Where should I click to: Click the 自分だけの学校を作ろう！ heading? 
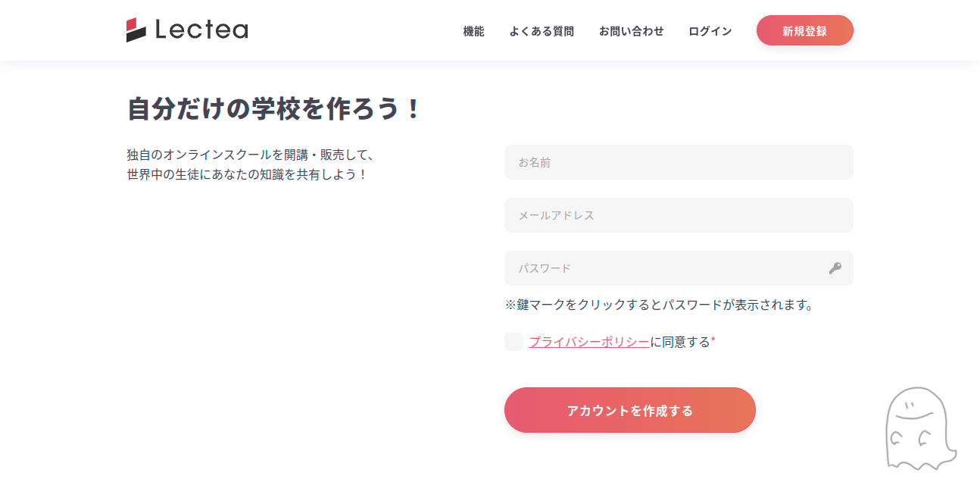tap(273, 108)
